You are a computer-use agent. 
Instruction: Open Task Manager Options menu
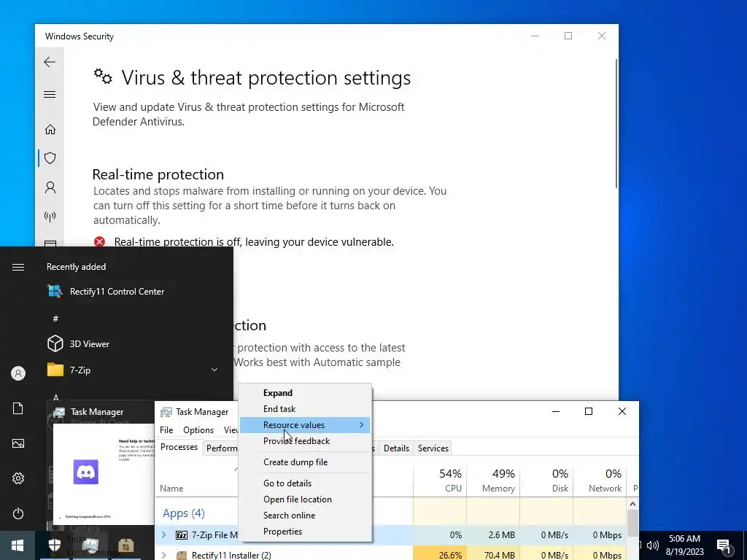(198, 430)
